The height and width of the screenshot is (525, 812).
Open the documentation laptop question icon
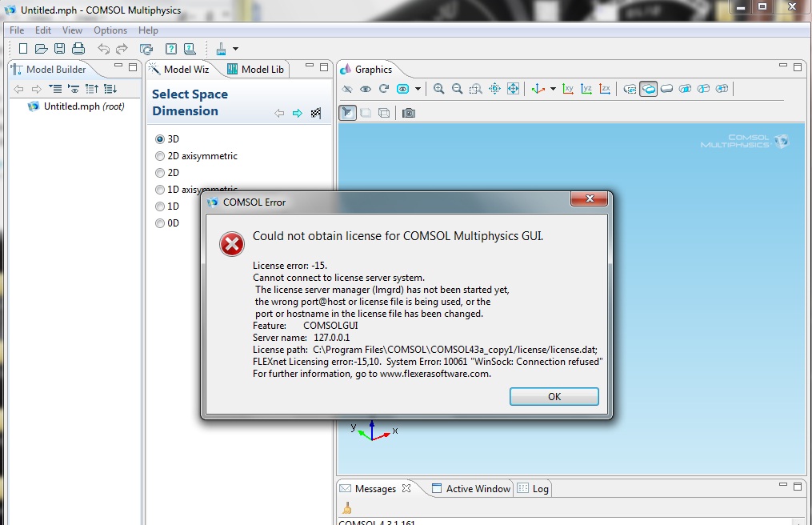click(x=190, y=50)
